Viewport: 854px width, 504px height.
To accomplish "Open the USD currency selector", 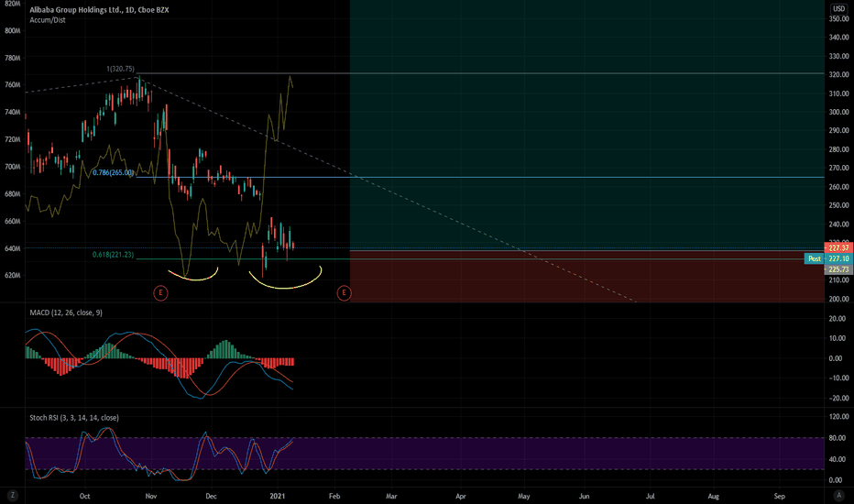I will coord(838,9).
